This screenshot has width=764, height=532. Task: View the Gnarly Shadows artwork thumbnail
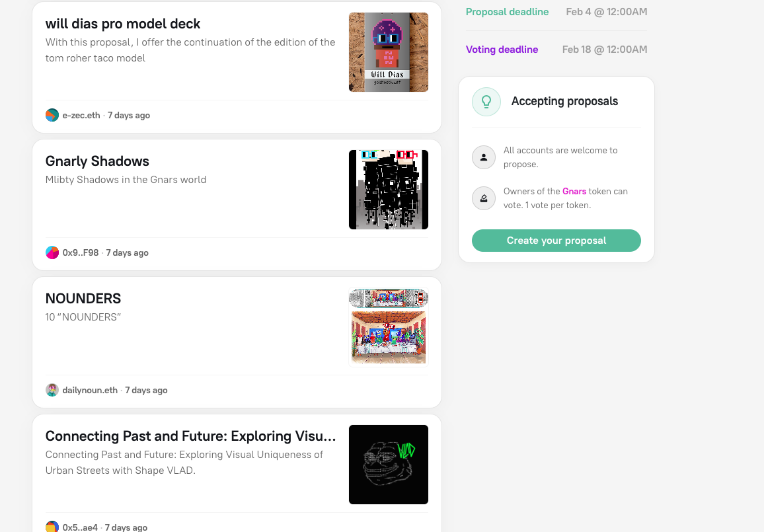point(389,190)
